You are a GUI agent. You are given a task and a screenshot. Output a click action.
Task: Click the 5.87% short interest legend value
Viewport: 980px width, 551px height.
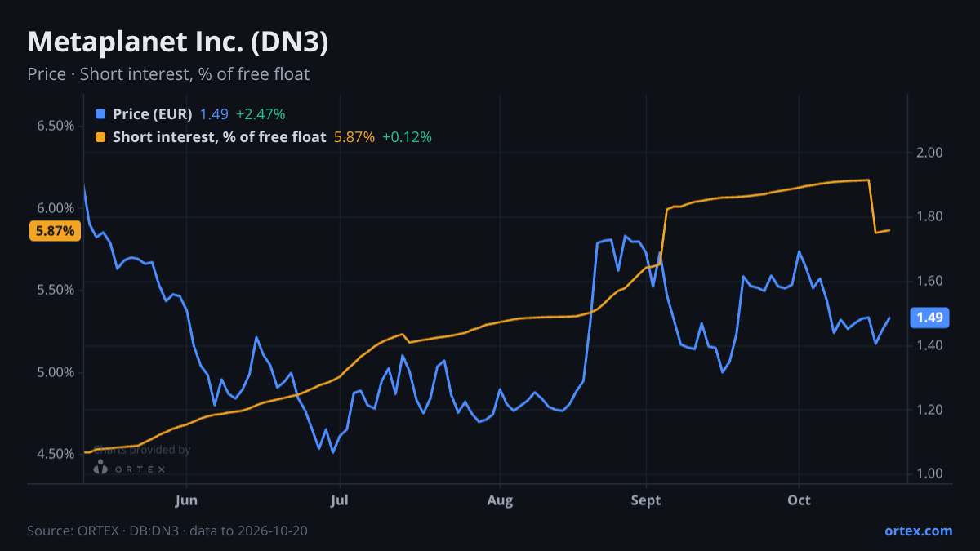pos(354,137)
